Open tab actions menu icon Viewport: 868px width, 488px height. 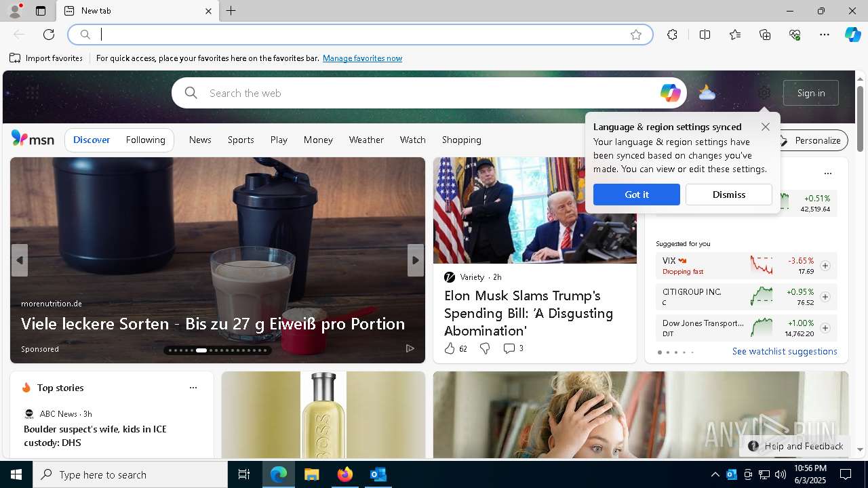pos(41,11)
